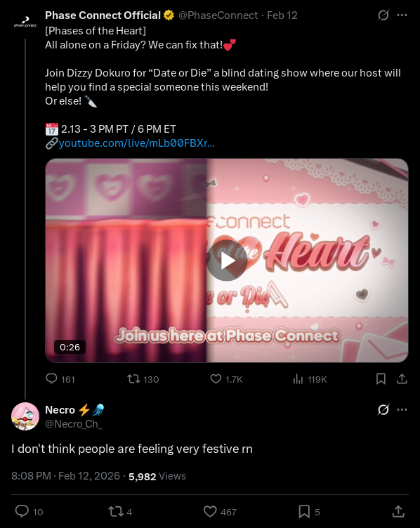The width and height of the screenshot is (420, 528).
Task: Open more options on Phase Connect post
Action: click(402, 15)
